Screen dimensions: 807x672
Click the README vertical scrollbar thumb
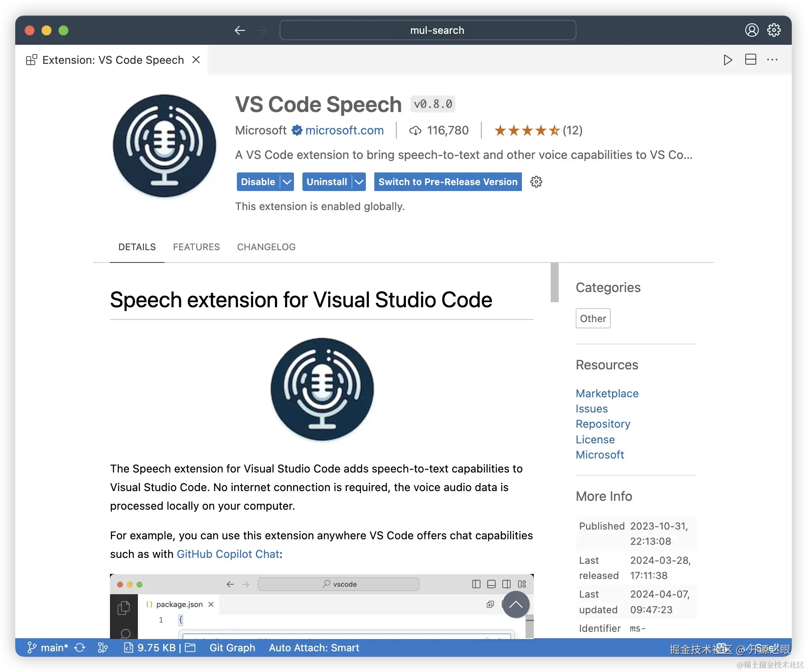click(x=554, y=282)
